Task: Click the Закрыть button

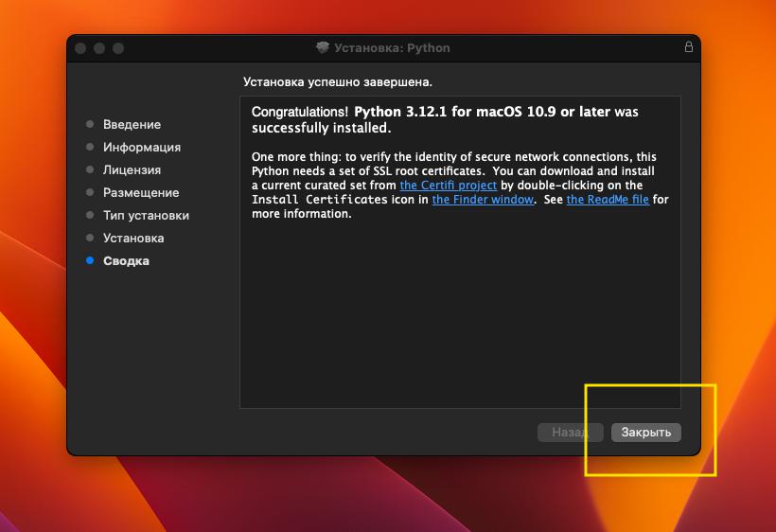Action: coord(645,432)
